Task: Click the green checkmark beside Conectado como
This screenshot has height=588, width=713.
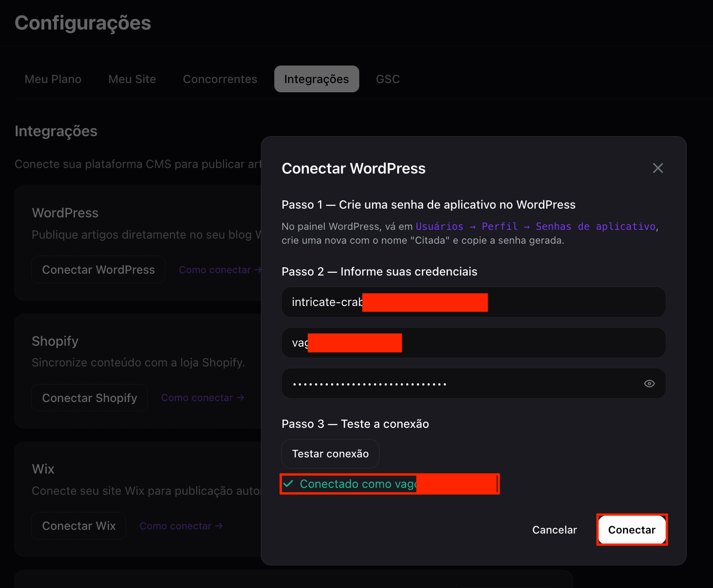Action: [288, 484]
